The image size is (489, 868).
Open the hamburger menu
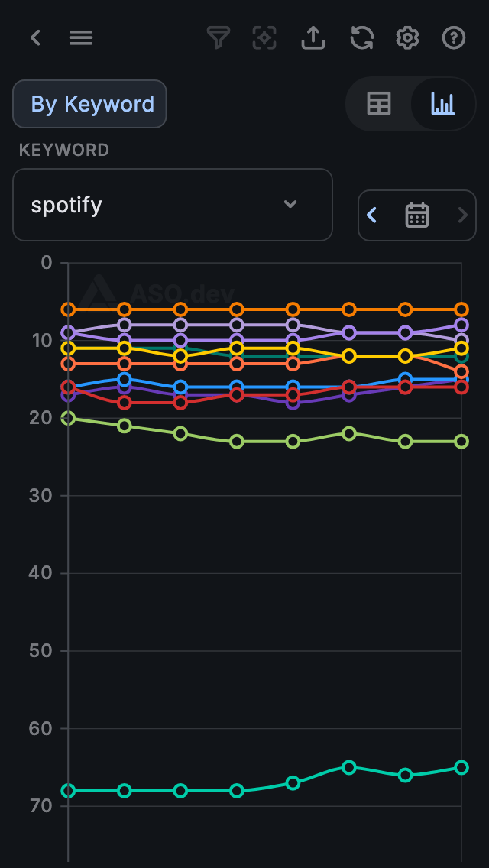tap(81, 37)
